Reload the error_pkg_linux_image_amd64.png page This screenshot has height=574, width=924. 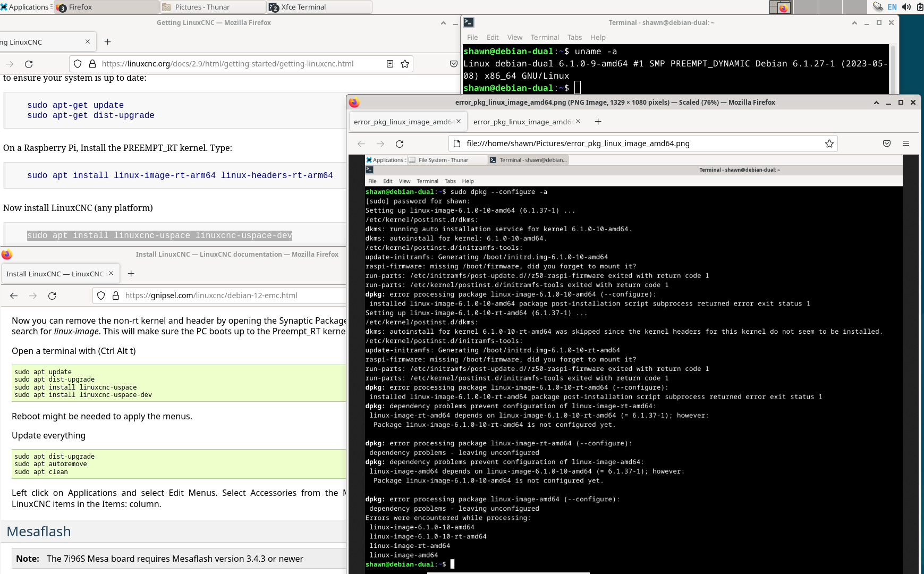(400, 143)
